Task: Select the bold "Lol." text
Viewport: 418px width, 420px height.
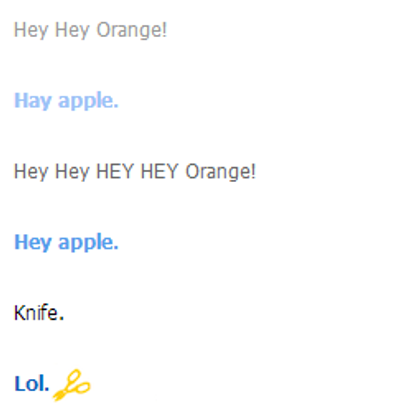Action: tap(32, 384)
